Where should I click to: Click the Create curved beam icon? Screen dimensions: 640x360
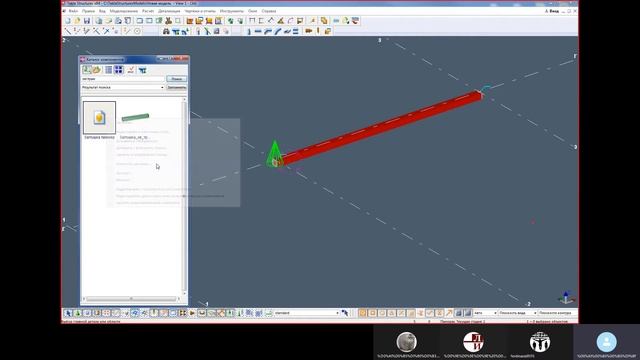point(278,31)
